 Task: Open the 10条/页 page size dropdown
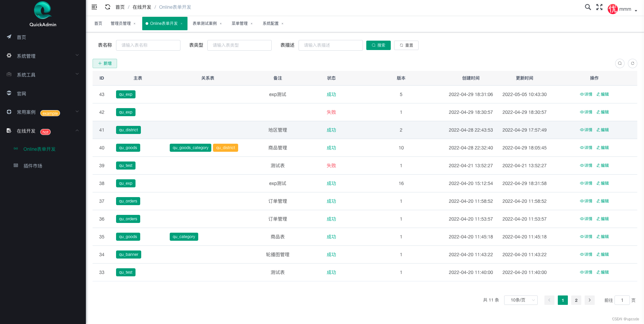tap(521, 300)
